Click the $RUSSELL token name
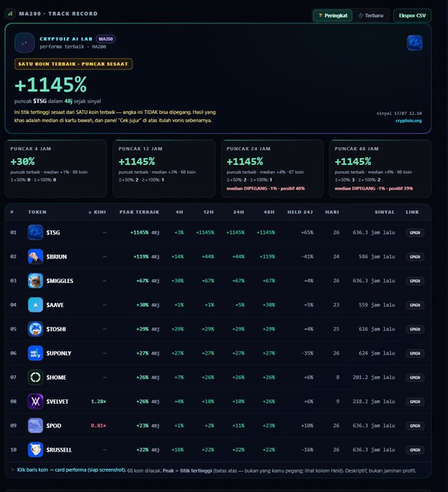This screenshot has height=492, width=448. (59, 450)
